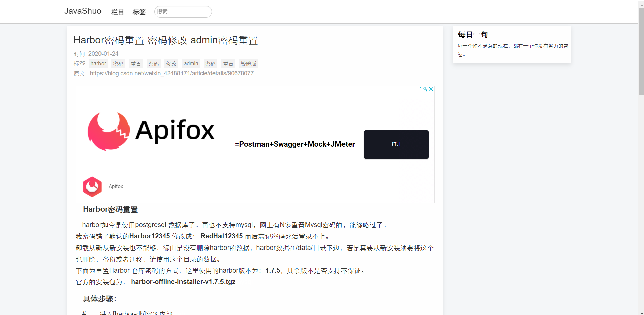Open the 栏目 menu in navbar
The image size is (644, 315).
click(117, 12)
